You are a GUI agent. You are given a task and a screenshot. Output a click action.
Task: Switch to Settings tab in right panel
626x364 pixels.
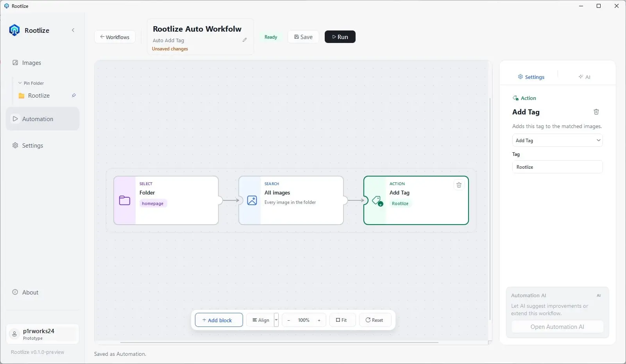[531, 77]
